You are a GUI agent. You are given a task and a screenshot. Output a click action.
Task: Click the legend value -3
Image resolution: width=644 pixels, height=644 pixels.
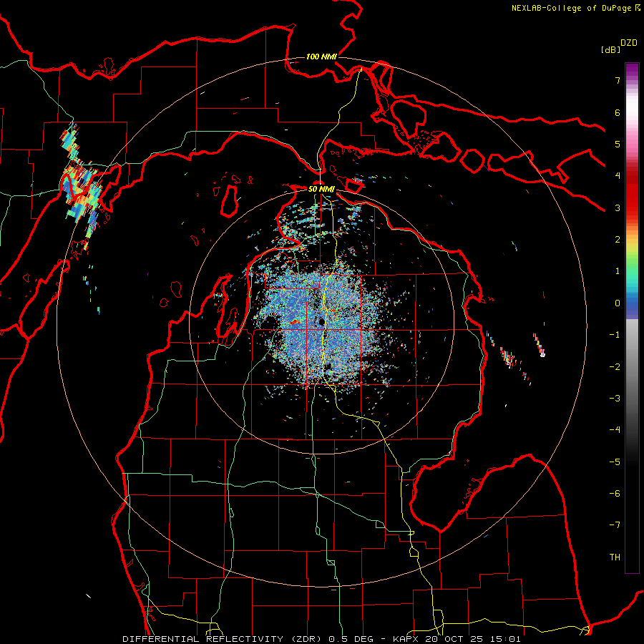pos(615,399)
